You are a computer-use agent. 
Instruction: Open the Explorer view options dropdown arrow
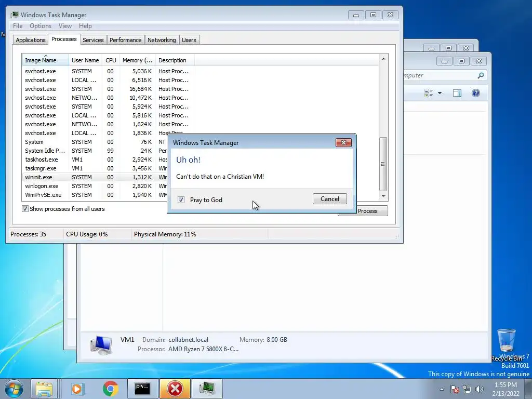440,93
